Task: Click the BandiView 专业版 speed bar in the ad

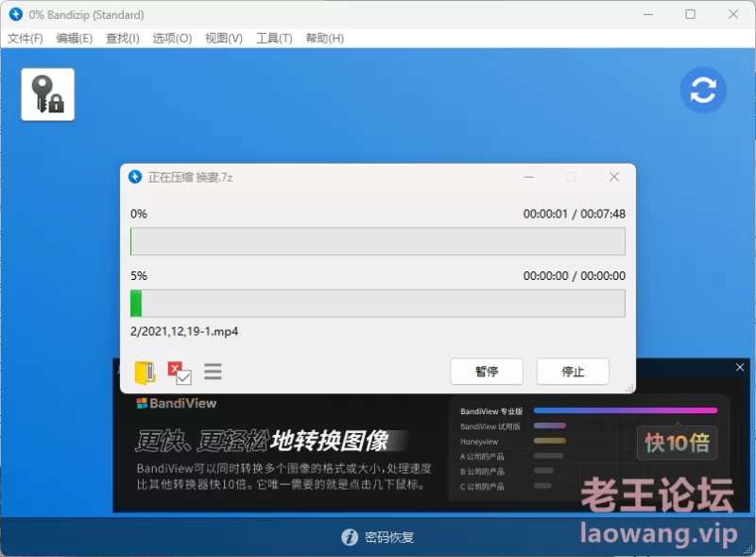Action: click(626, 410)
